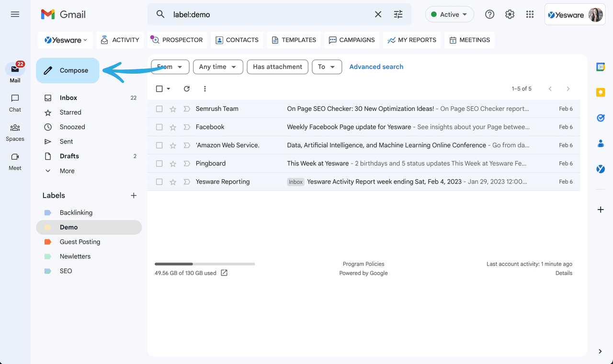Click the Settings gear icon
Screen dimensions: 613x364
(x=510, y=14)
